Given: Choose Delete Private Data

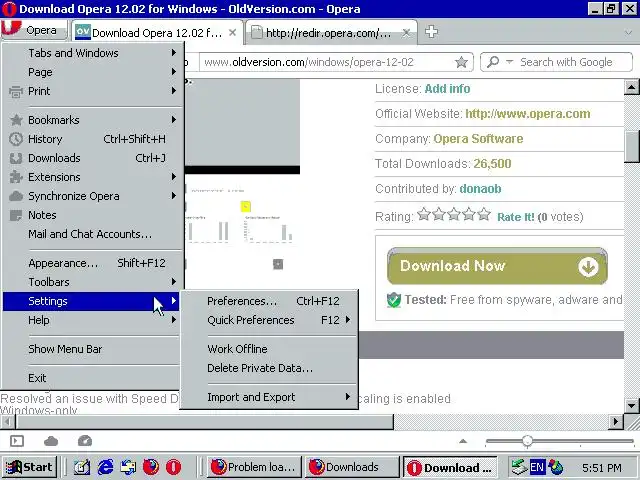Looking at the screenshot, I should 269,368.
